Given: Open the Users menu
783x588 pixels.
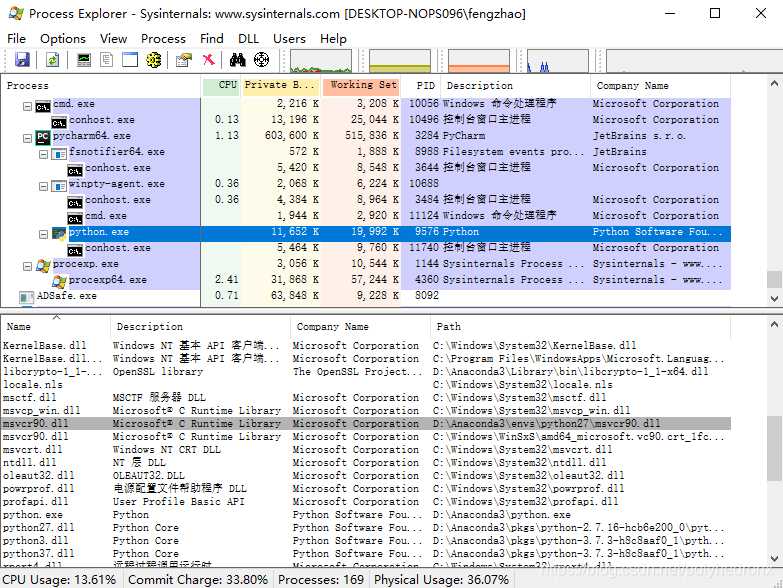Looking at the screenshot, I should (x=289, y=38).
